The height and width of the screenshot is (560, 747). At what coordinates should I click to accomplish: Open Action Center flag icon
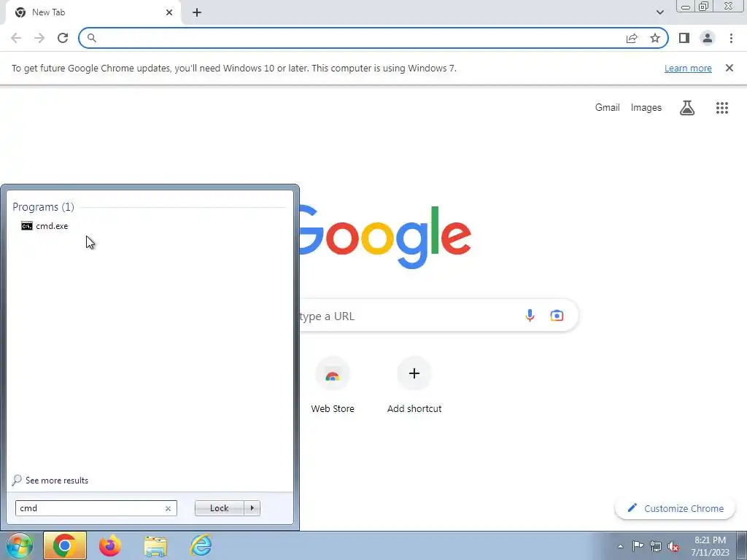coord(638,546)
